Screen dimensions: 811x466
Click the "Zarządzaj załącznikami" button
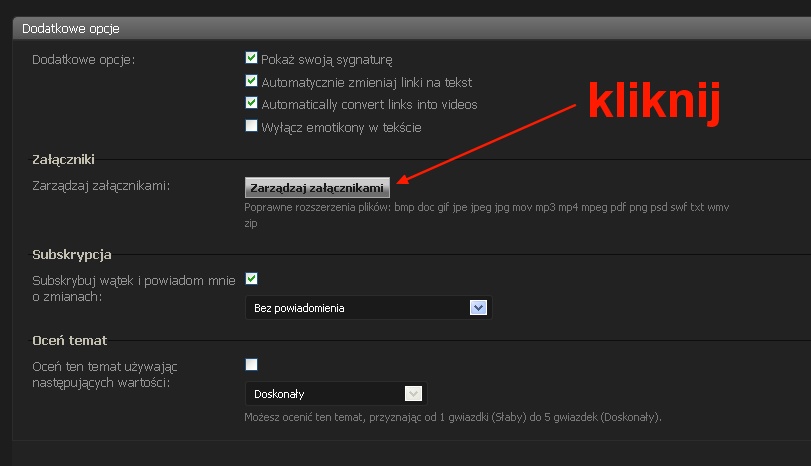pyautogui.click(x=317, y=187)
